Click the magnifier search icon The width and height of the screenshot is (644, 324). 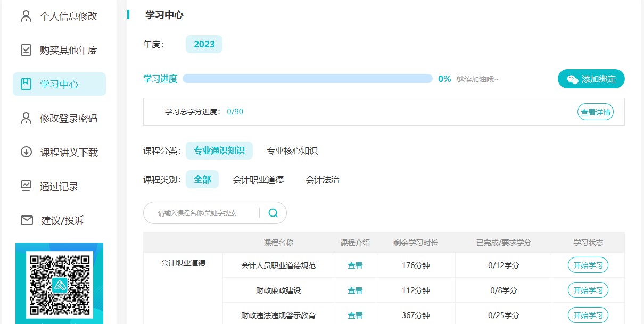pos(273,212)
